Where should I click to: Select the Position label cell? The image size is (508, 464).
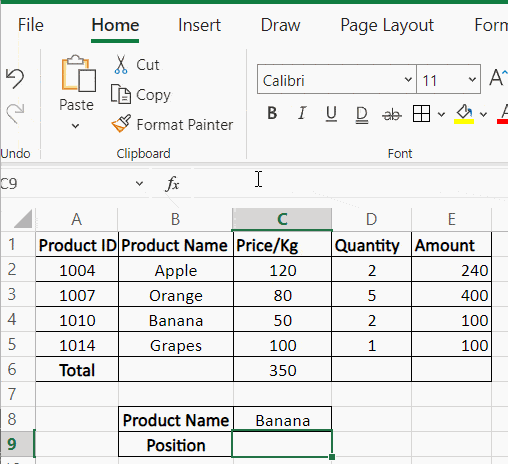click(x=176, y=445)
